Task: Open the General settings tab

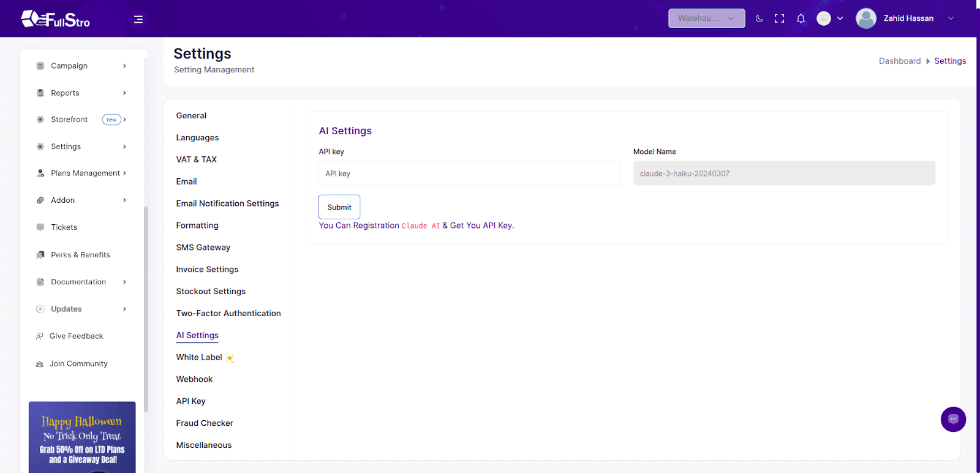Action: click(x=191, y=116)
